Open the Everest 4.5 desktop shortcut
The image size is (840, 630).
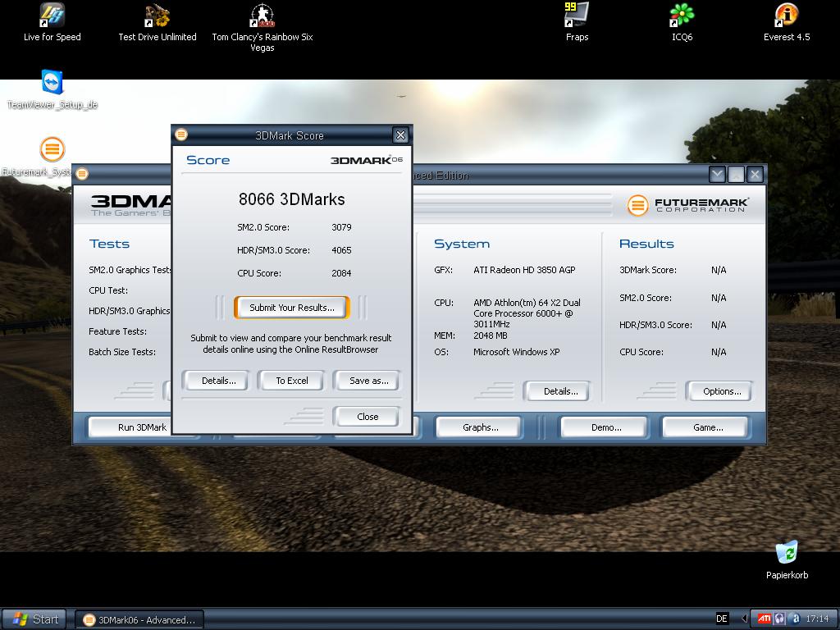pos(787,22)
